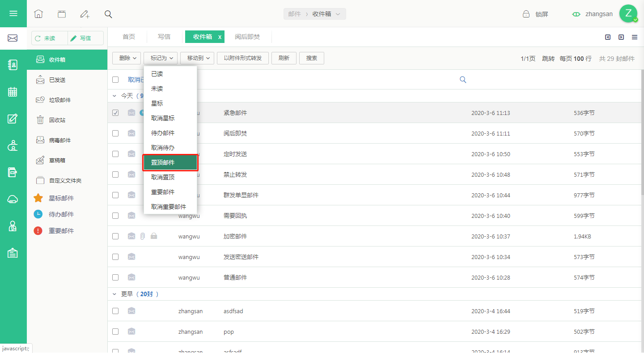The image size is (644, 353).
Task: Open the 移动到 dropdown
Action: [198, 58]
